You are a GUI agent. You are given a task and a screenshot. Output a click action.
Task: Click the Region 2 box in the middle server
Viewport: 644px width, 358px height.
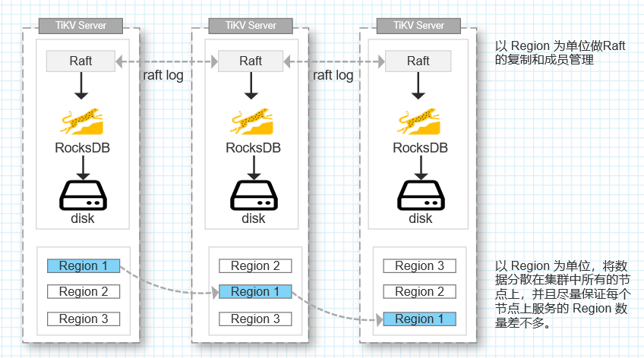coord(255,265)
